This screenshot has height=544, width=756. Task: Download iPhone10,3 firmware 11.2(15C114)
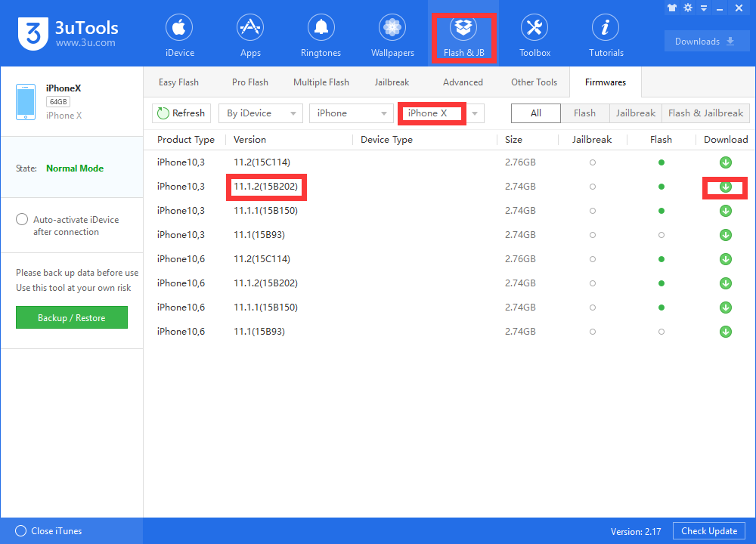coord(726,162)
